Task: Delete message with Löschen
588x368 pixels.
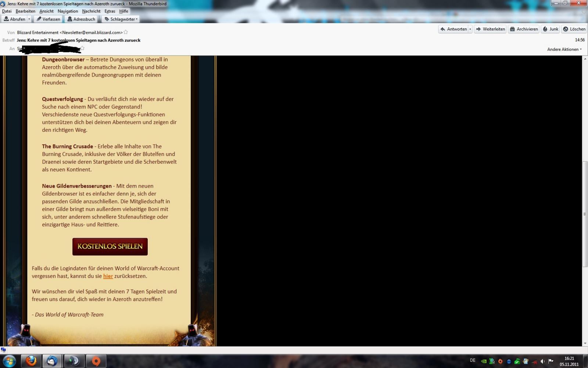Action: pyautogui.click(x=574, y=29)
